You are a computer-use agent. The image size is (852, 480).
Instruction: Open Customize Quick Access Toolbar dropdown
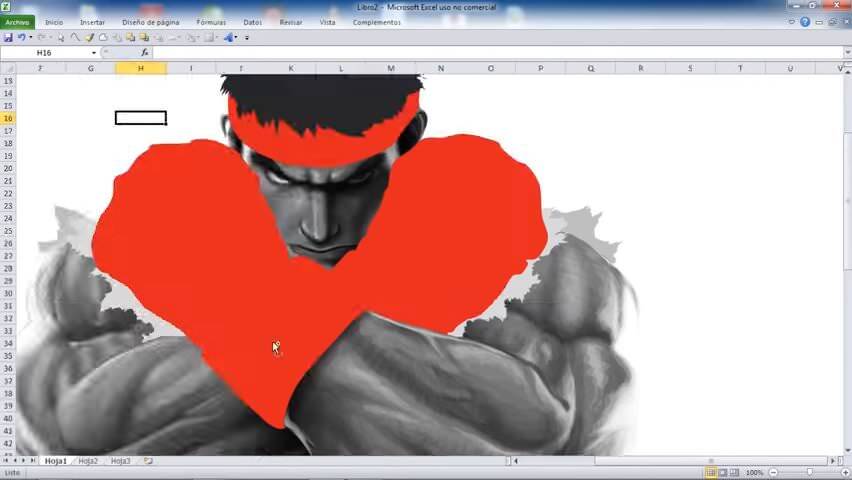[247, 38]
